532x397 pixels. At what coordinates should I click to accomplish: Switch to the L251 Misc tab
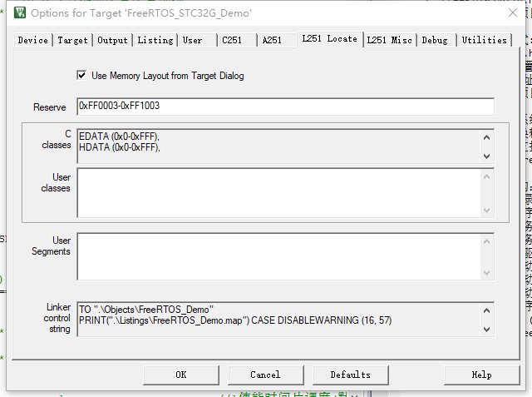pyautogui.click(x=390, y=40)
